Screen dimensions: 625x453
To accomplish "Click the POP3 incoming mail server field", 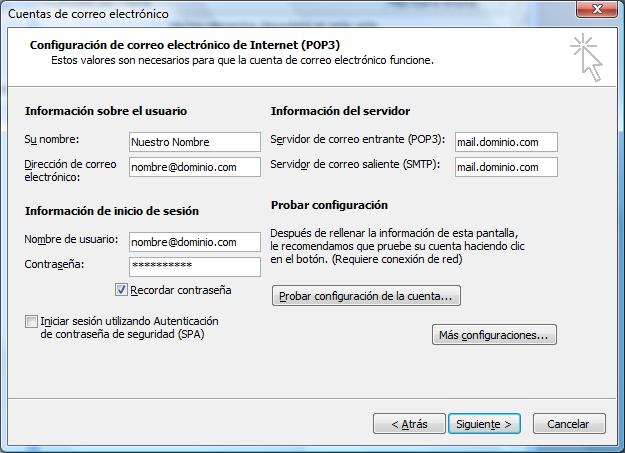I will [506, 142].
